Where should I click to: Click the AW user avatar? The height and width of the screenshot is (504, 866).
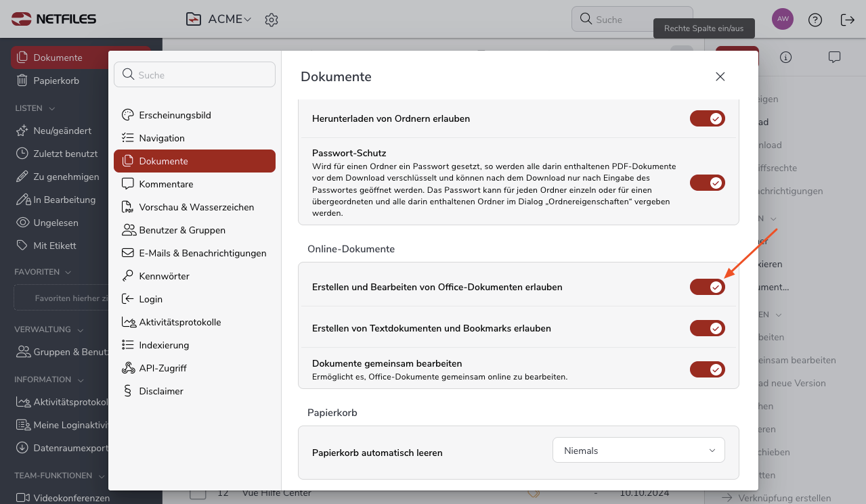click(x=782, y=19)
